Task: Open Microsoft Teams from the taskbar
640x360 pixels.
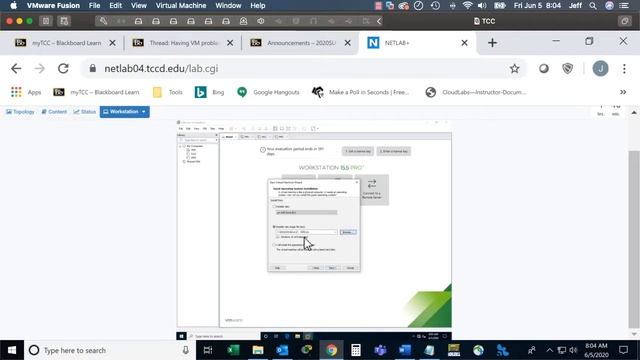Action: coord(380,350)
